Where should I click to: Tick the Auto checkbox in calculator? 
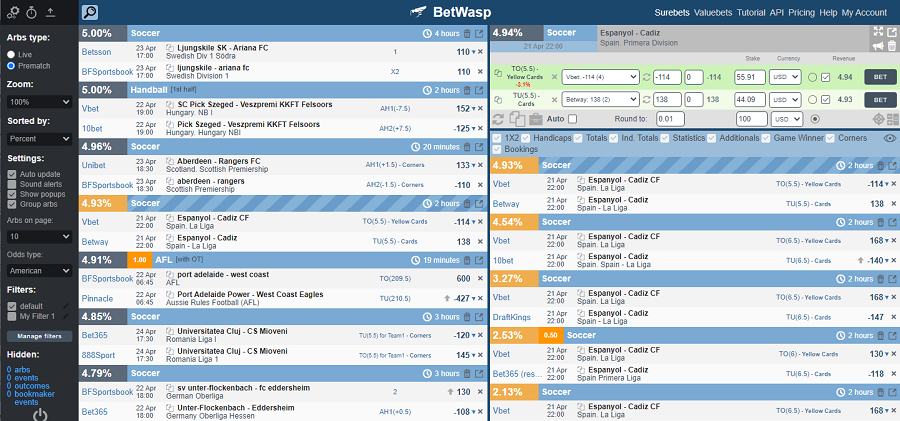pyautogui.click(x=572, y=119)
